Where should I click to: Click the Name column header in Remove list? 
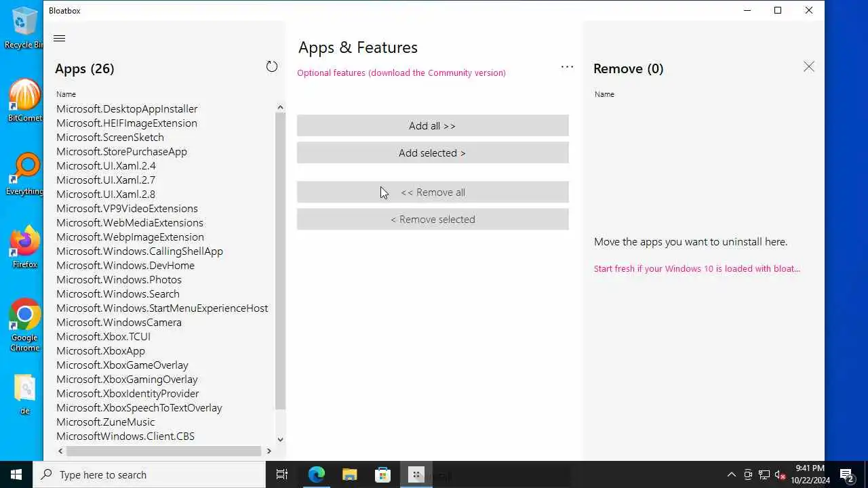(604, 94)
